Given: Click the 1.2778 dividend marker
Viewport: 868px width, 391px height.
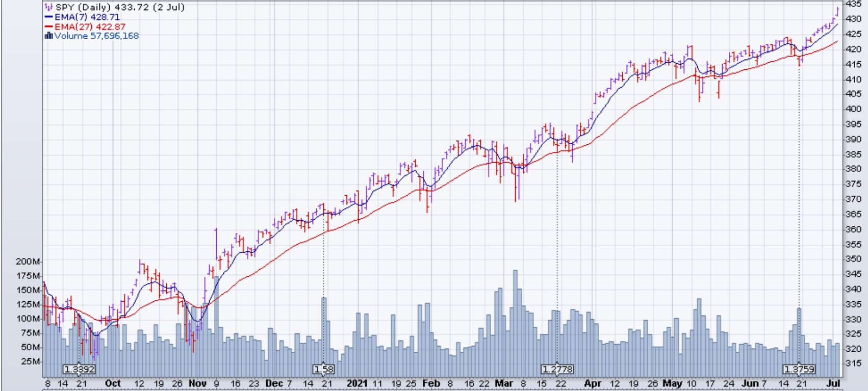Looking at the screenshot, I should point(557,369).
